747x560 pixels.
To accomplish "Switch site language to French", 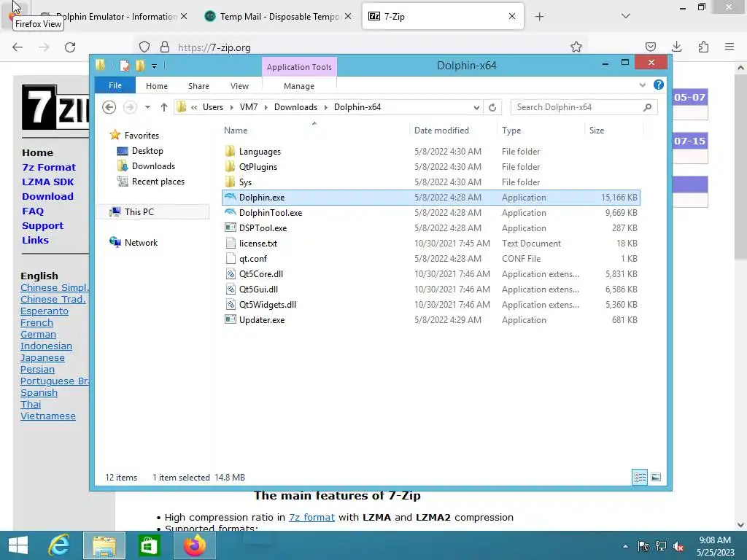I will tap(36, 323).
